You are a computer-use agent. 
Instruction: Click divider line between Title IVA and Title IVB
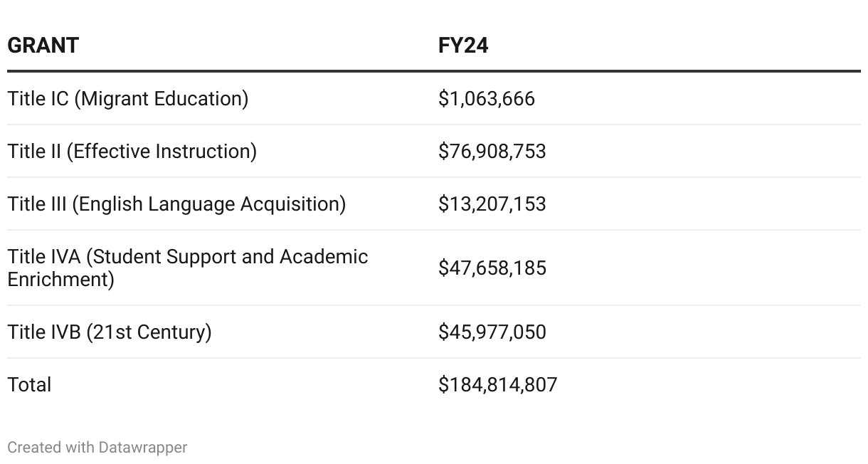coord(434,305)
